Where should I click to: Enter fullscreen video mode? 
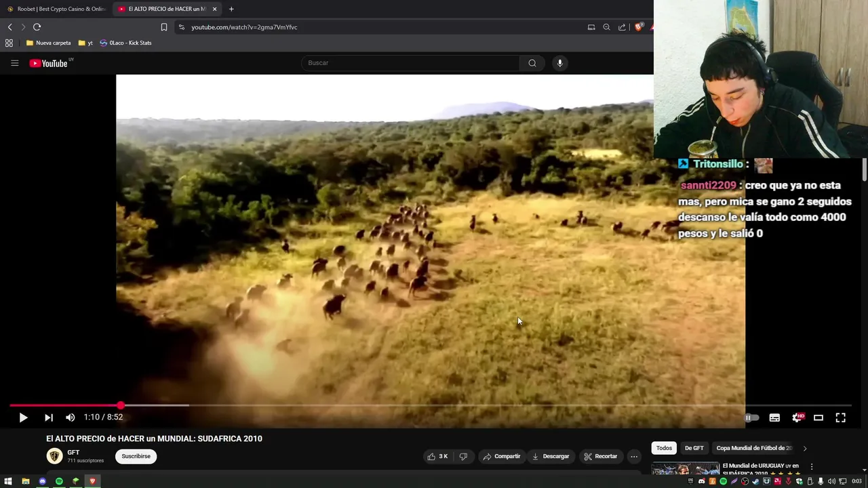[840, 418]
